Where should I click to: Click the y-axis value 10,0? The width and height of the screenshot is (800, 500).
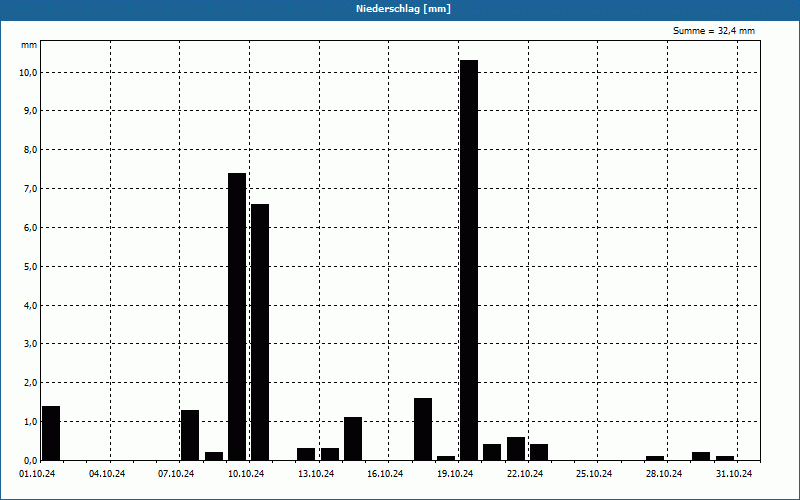(28, 72)
